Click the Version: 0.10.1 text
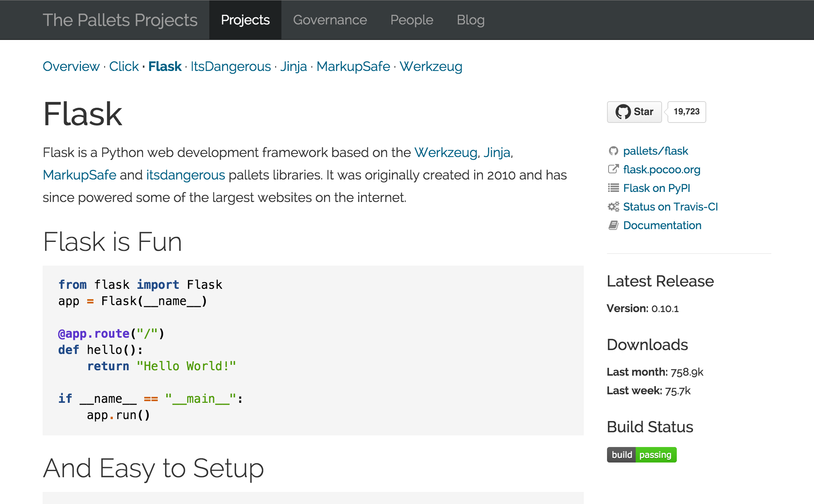The width and height of the screenshot is (814, 504). tap(643, 309)
